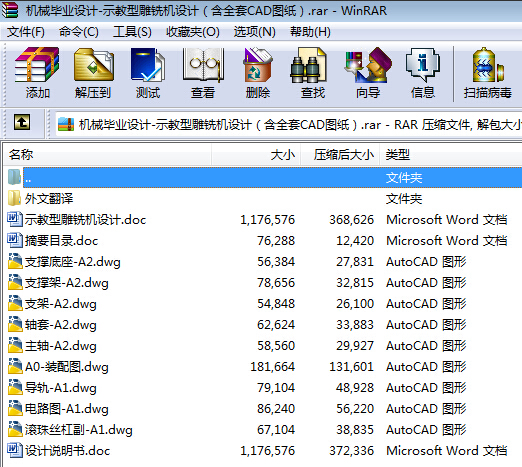
Task: Click the archive path text field
Action: tap(289, 125)
